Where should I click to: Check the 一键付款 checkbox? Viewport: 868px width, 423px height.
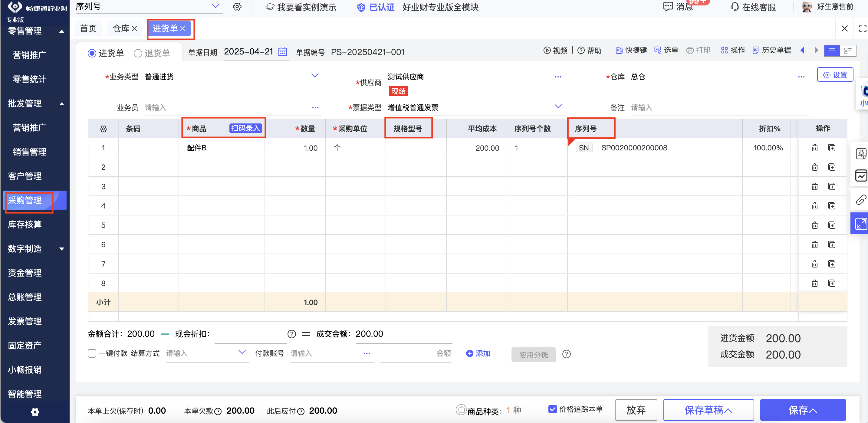92,353
